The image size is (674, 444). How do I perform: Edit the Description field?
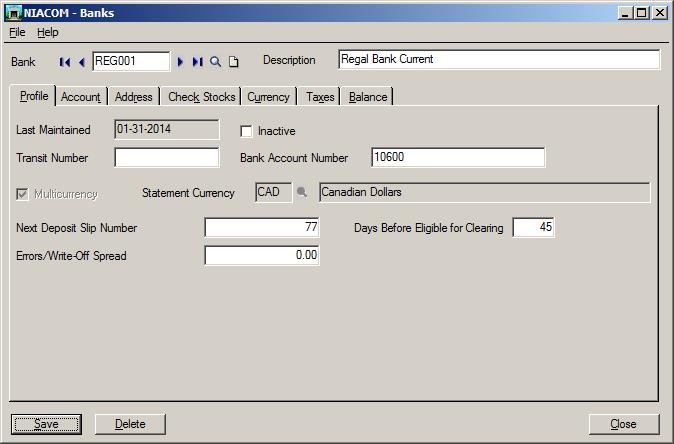(499, 59)
